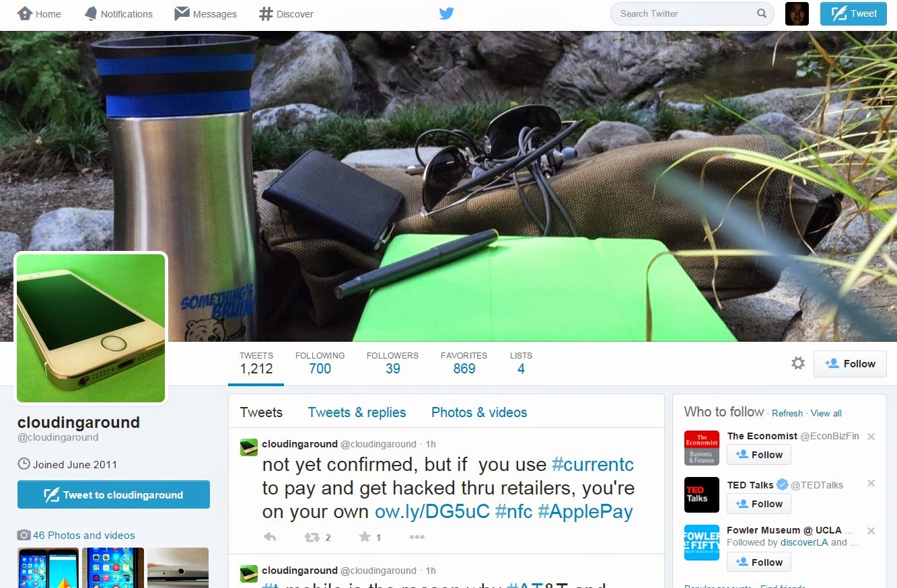This screenshot has height=588, width=897.
Task: Click the search magnifier icon
Action: tap(762, 13)
